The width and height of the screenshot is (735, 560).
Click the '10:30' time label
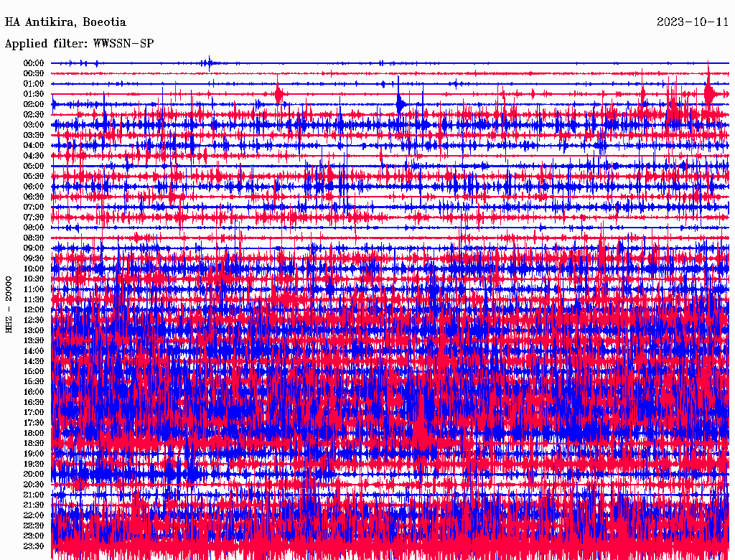click(x=34, y=279)
